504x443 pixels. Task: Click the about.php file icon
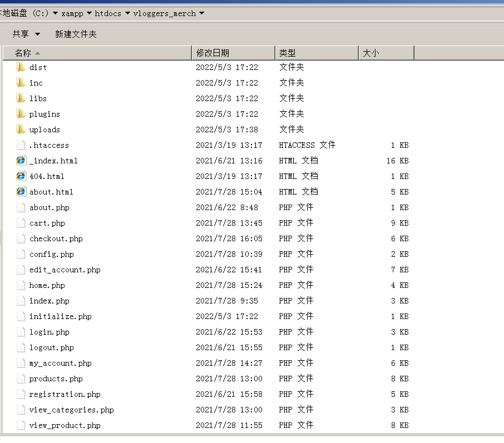(x=21, y=207)
